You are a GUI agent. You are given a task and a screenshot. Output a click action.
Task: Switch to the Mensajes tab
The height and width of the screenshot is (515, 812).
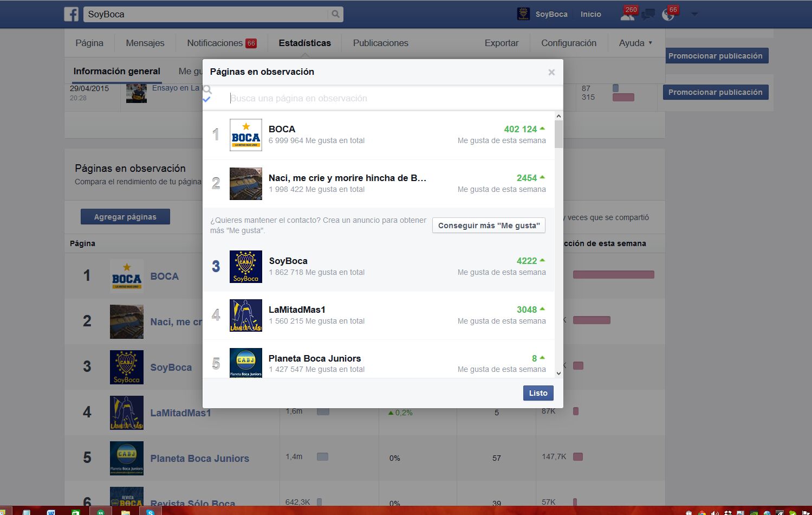coord(145,43)
